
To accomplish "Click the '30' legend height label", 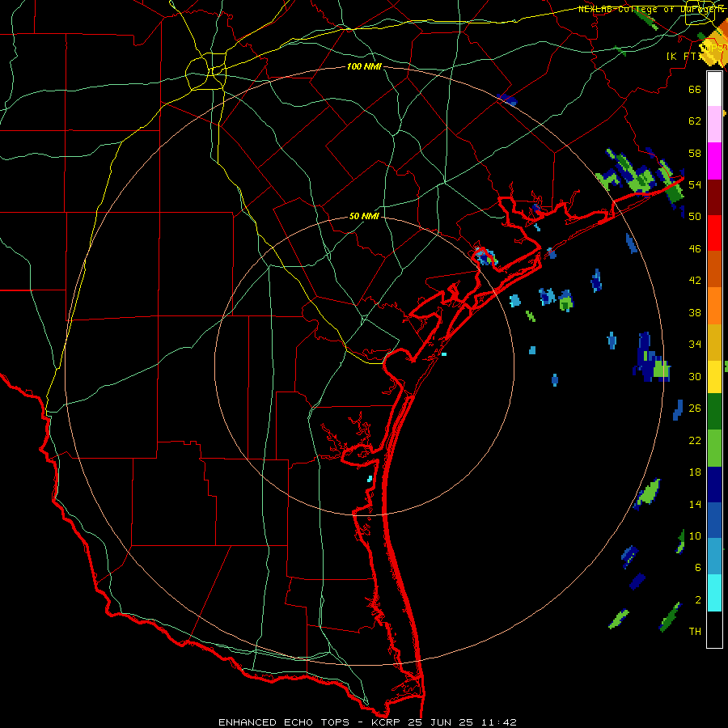I will 695,376.
